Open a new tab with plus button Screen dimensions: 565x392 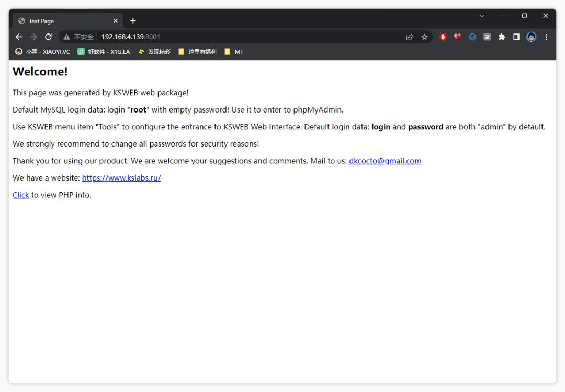[x=133, y=21]
